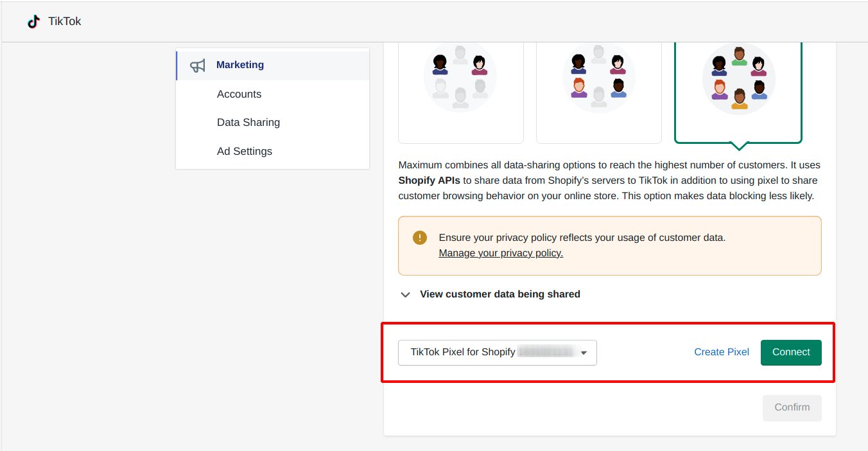Click the Marketing megaphone icon

[198, 66]
